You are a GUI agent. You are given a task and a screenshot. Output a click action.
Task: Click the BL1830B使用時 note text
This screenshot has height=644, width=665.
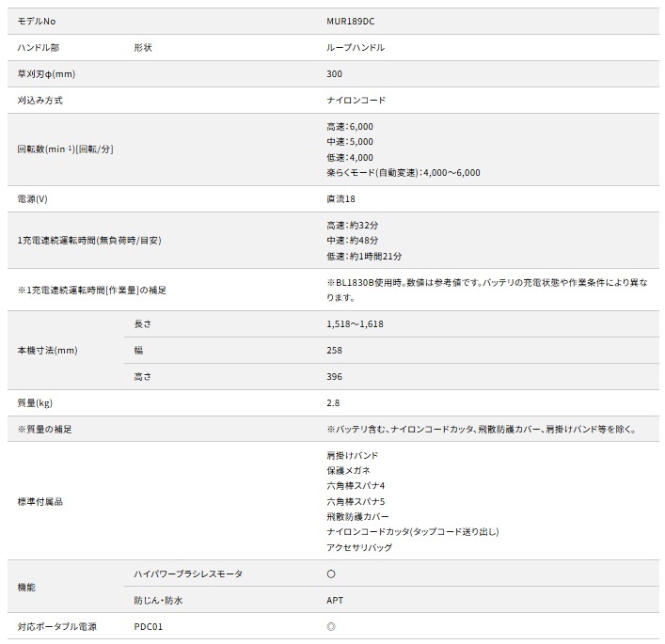pyautogui.click(x=487, y=290)
